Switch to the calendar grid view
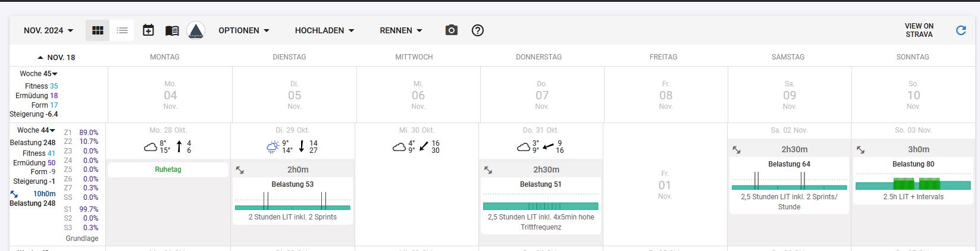The image size is (980, 251). (x=98, y=30)
